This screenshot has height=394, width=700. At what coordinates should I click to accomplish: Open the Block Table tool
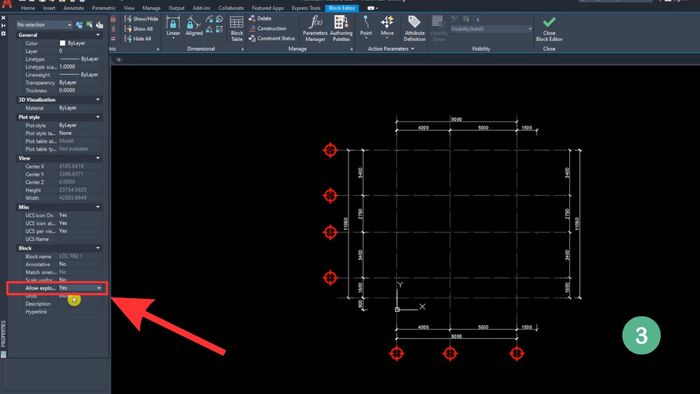pos(237,29)
